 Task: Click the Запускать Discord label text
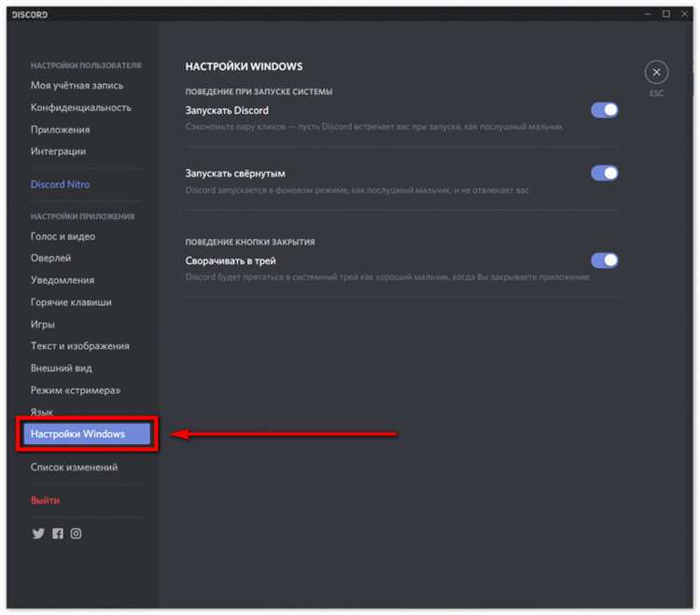pyautogui.click(x=227, y=110)
